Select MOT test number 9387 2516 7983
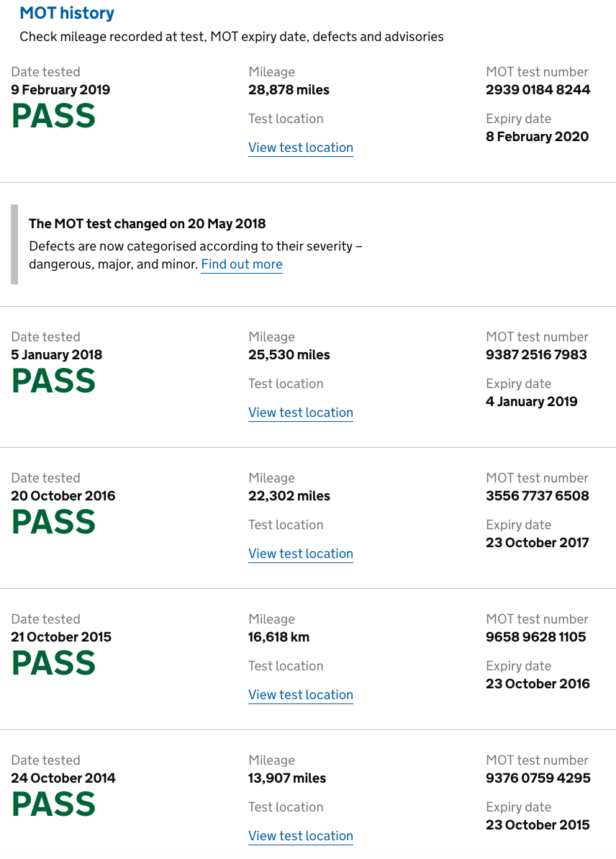Image resolution: width=616 pixels, height=859 pixels. click(537, 355)
